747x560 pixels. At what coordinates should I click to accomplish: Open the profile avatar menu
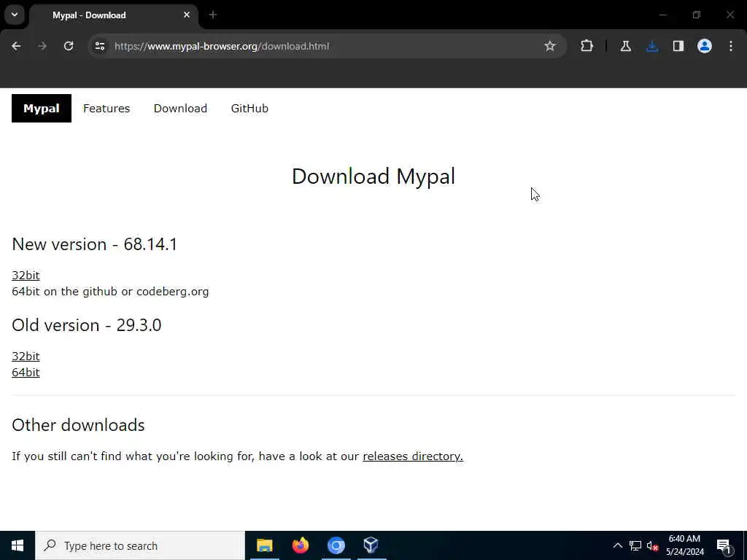[x=705, y=46]
